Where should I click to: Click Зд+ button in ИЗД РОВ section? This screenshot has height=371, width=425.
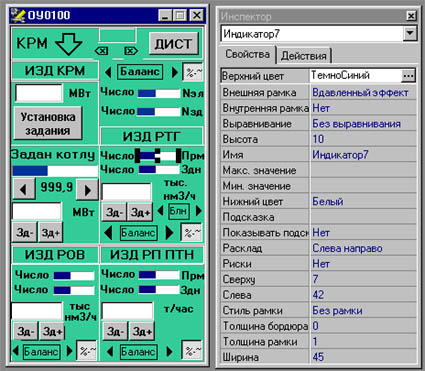(52, 331)
